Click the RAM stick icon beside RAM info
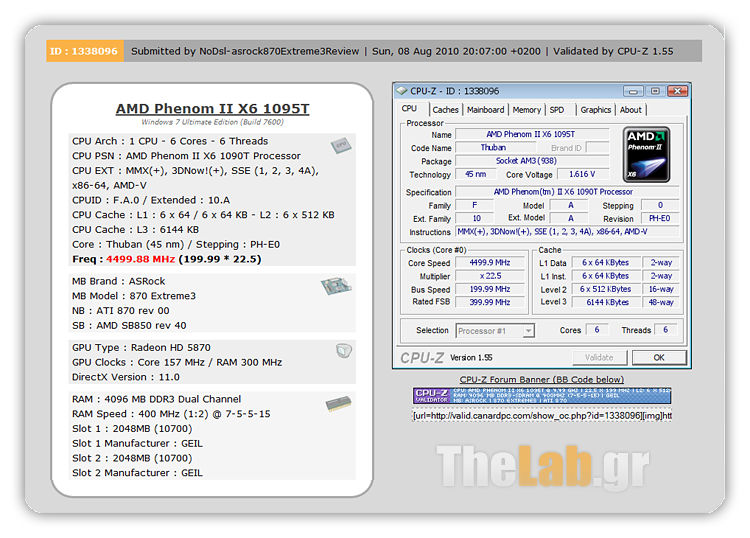The width and height of the screenshot is (750, 538). click(339, 404)
